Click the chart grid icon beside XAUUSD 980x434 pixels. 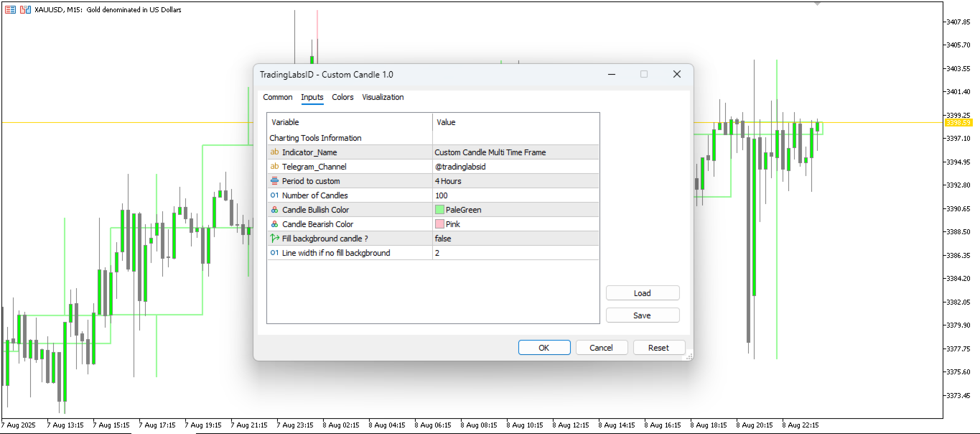(10, 10)
